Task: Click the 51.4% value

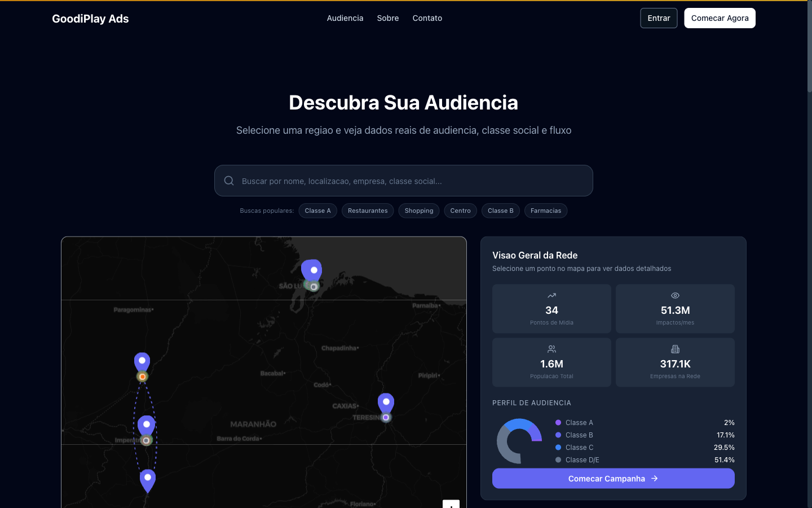Action: [725, 460]
